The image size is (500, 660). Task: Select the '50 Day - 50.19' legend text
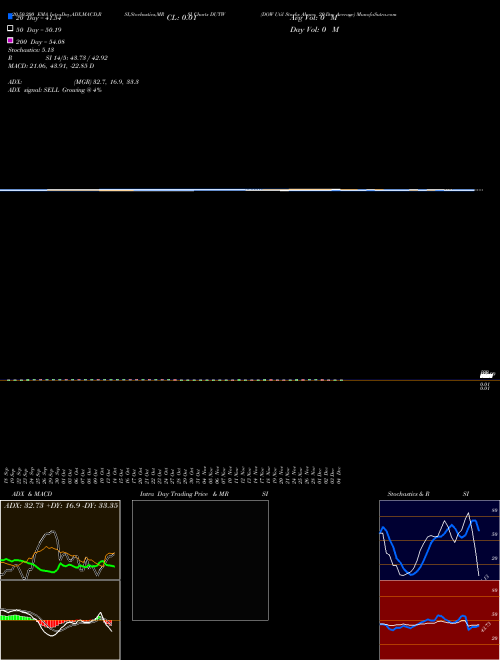coord(39,30)
